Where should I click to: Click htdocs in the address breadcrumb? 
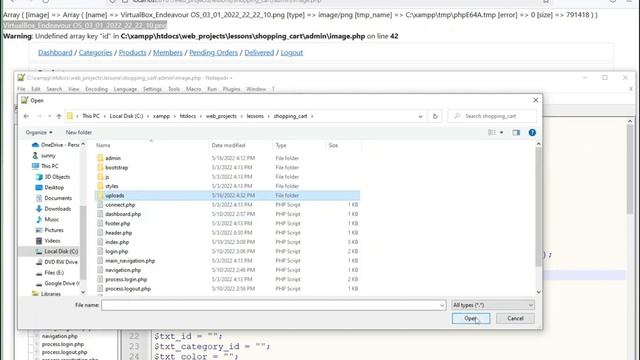point(188,116)
